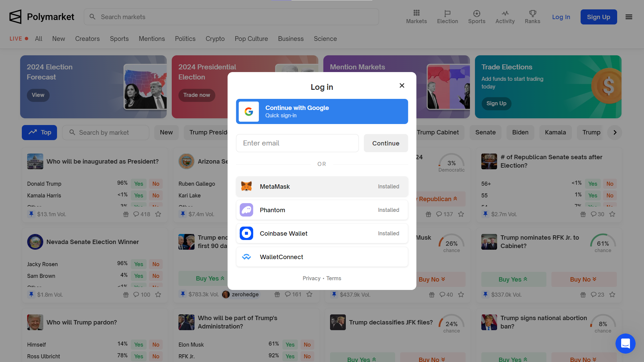Click View on 2024 Election Forecast banner
This screenshot has width=644, height=362.
click(38, 95)
